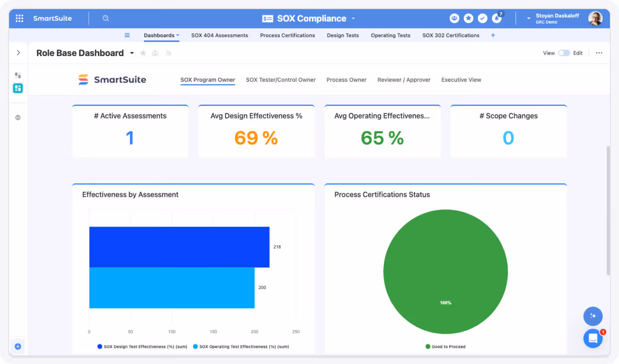Open notifications bell with badge 7
Viewport: 619px width, 364px height.
[497, 18]
